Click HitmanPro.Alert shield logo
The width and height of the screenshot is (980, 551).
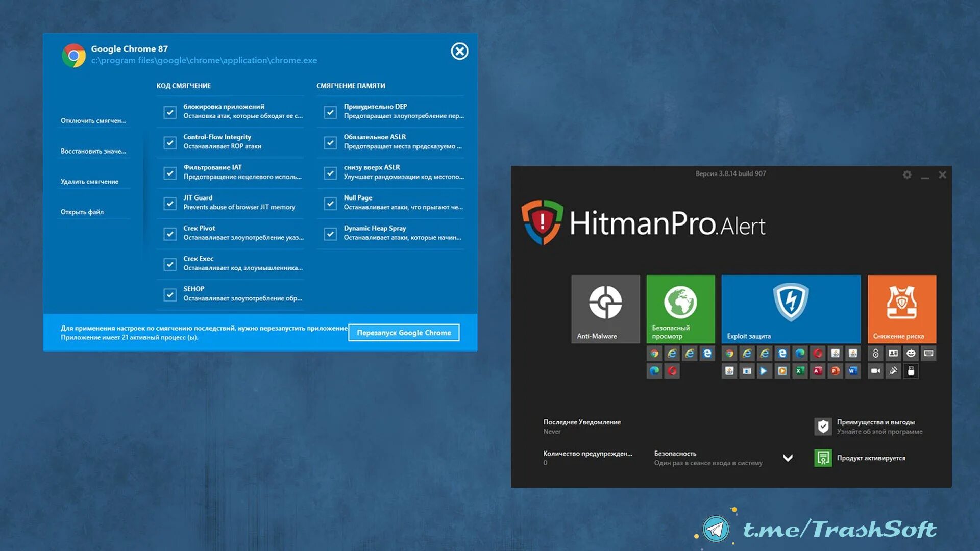coord(542,222)
